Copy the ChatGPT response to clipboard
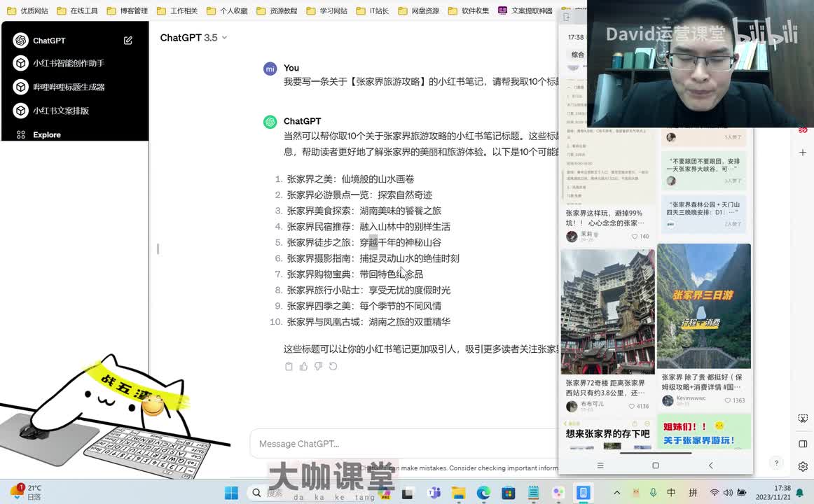Image resolution: width=814 pixels, height=504 pixels. [289, 366]
